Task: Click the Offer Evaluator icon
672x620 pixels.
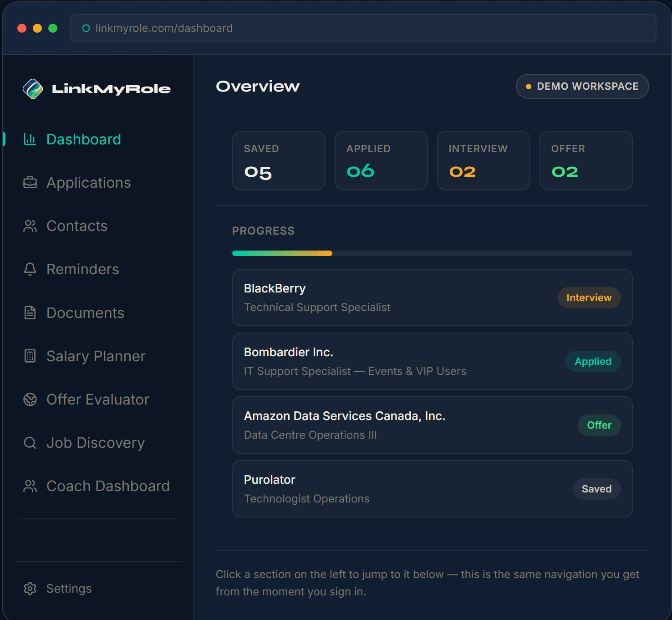Action: click(x=30, y=400)
